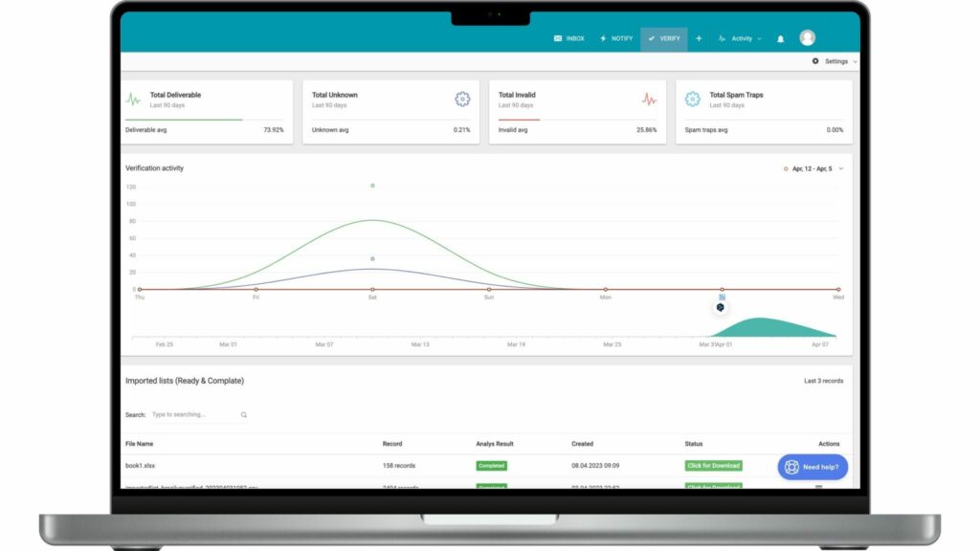This screenshot has width=980, height=551.
Task: Expand the Activity dropdown menu
Action: coord(741,39)
